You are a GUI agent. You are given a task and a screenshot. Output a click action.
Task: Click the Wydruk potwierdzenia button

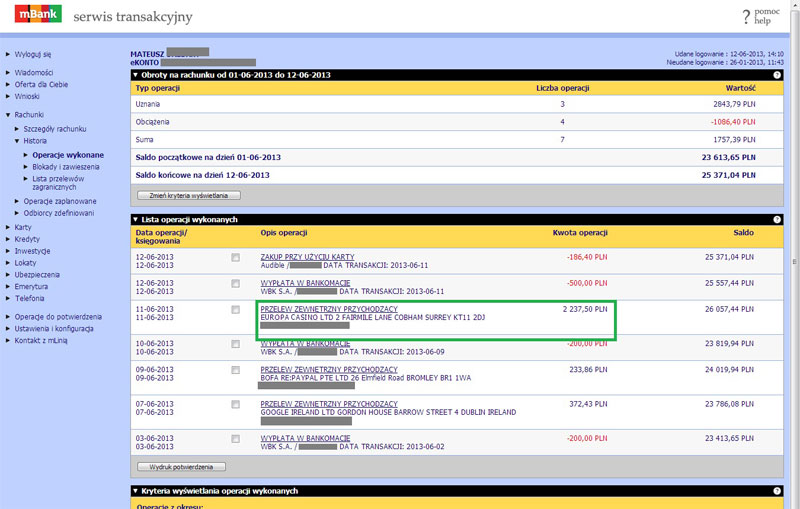point(181,467)
